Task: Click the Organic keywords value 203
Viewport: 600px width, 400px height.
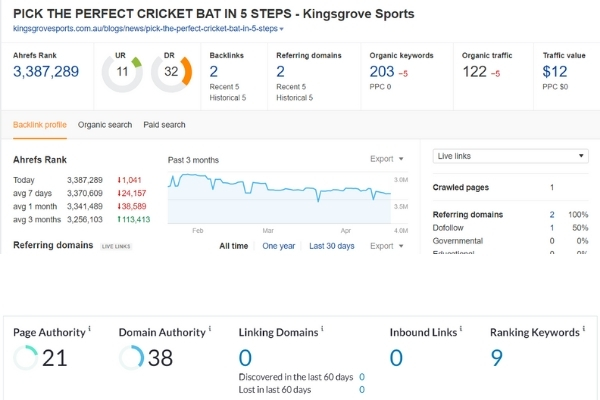Action: tap(382, 72)
